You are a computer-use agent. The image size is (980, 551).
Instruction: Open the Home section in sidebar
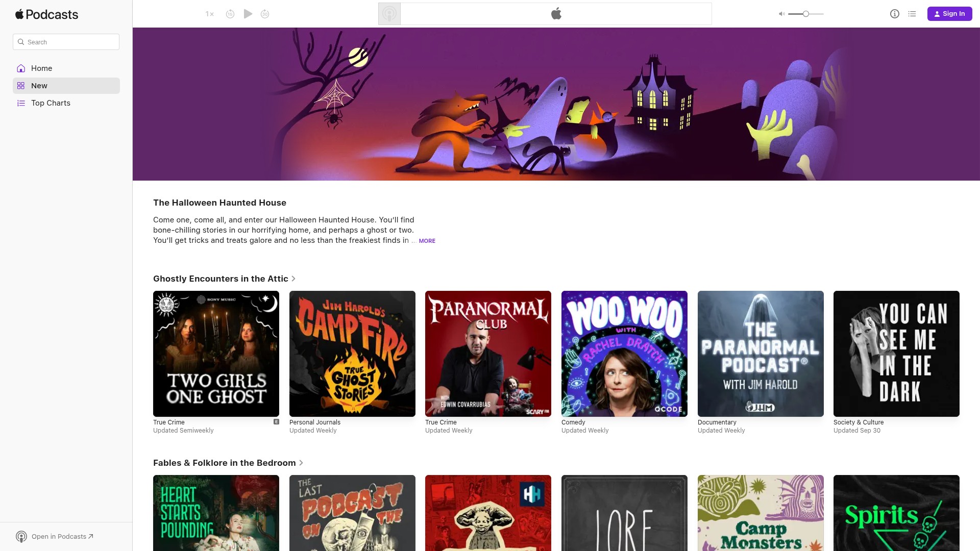pyautogui.click(x=66, y=68)
